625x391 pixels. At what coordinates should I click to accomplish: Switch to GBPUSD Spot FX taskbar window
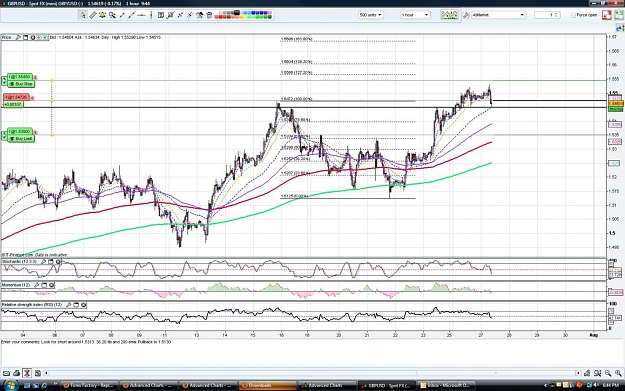[387, 385]
